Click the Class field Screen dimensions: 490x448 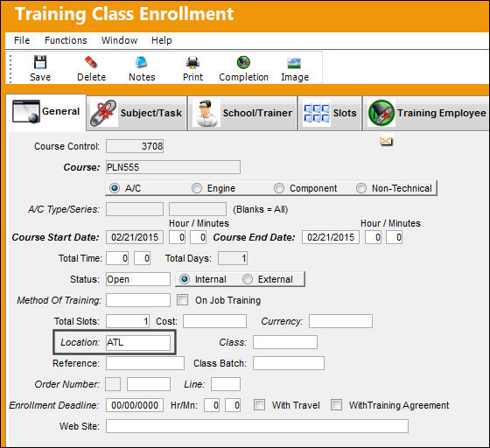(x=285, y=342)
